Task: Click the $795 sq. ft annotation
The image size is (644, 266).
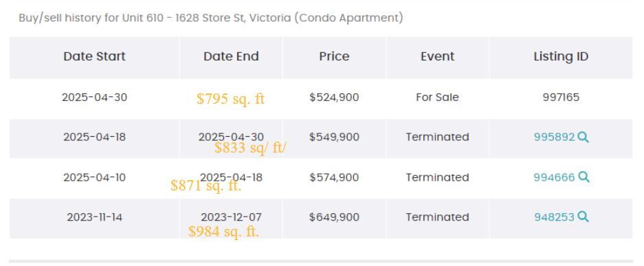Action: 230,100
